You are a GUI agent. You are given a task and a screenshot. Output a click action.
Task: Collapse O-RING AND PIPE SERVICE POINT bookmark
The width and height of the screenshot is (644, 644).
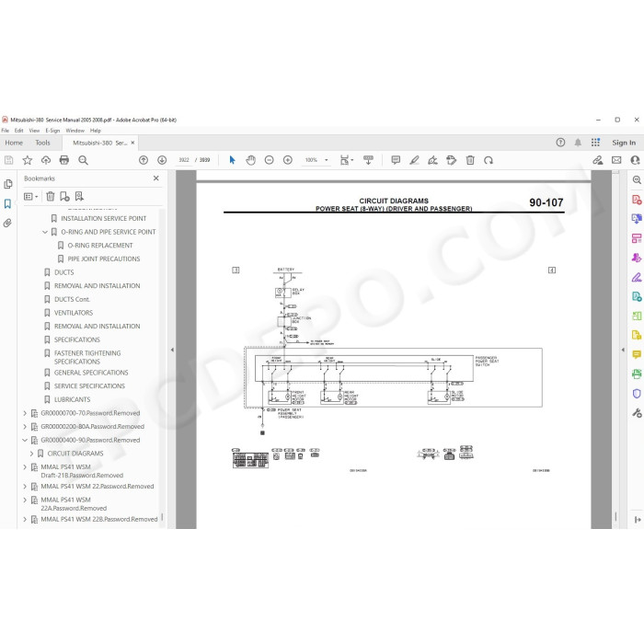click(45, 232)
